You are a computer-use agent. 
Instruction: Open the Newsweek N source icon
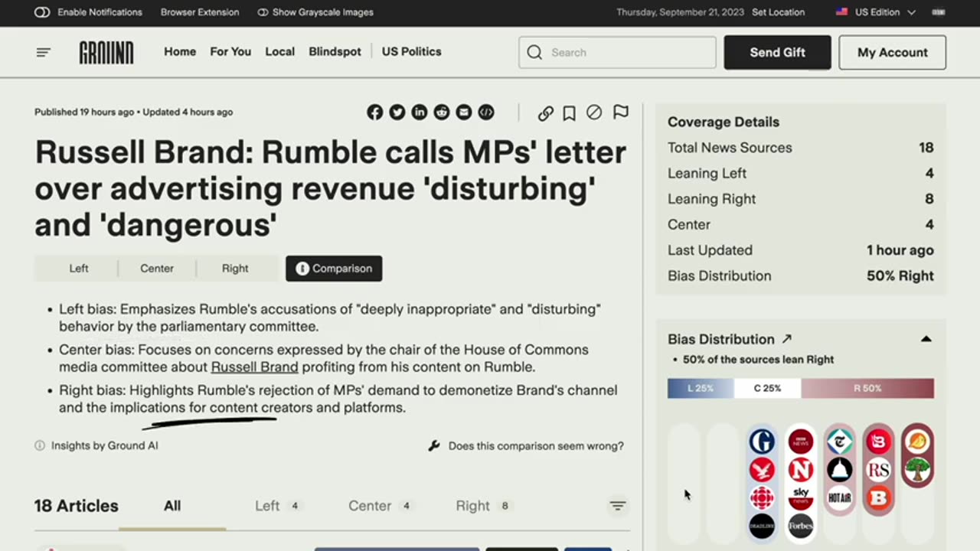(801, 470)
